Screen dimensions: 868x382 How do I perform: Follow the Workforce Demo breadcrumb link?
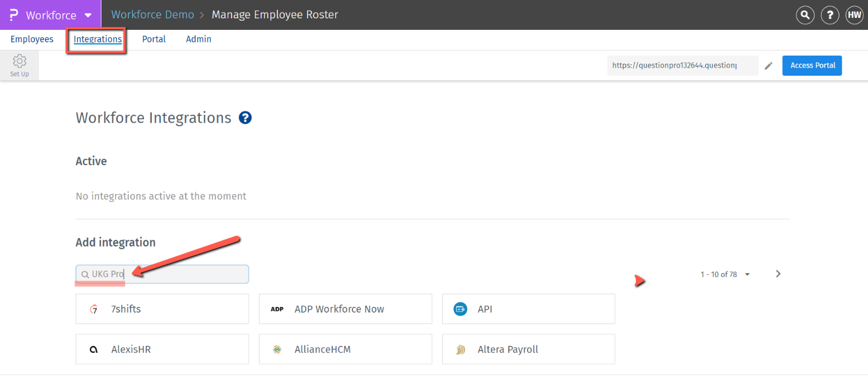(x=152, y=15)
